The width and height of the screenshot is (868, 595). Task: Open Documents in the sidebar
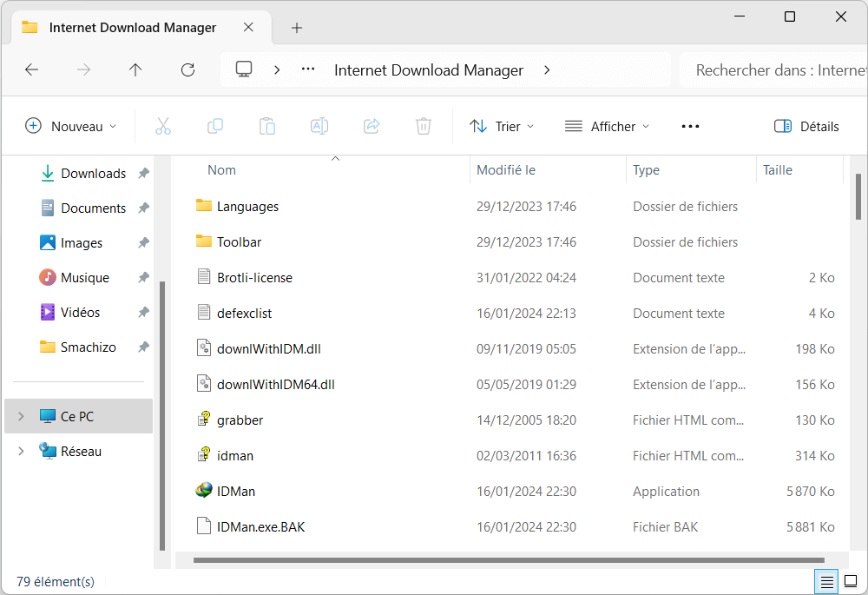(x=93, y=208)
